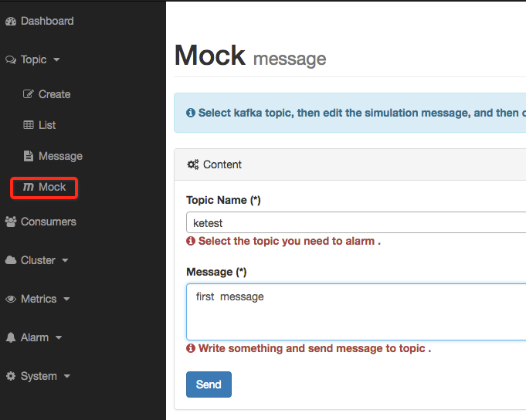Expand the Cluster dropdown caret

tap(65, 260)
